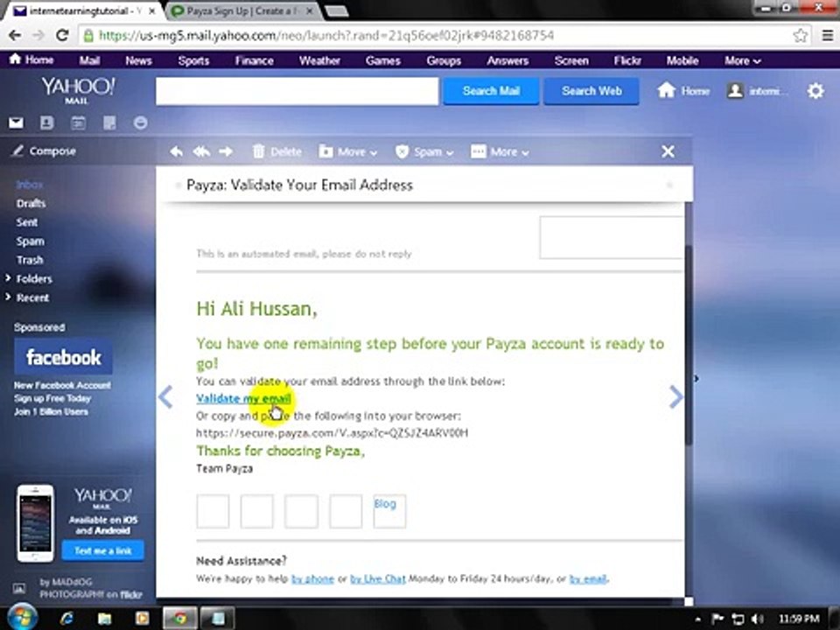Open the settings gear icon

[x=815, y=91]
